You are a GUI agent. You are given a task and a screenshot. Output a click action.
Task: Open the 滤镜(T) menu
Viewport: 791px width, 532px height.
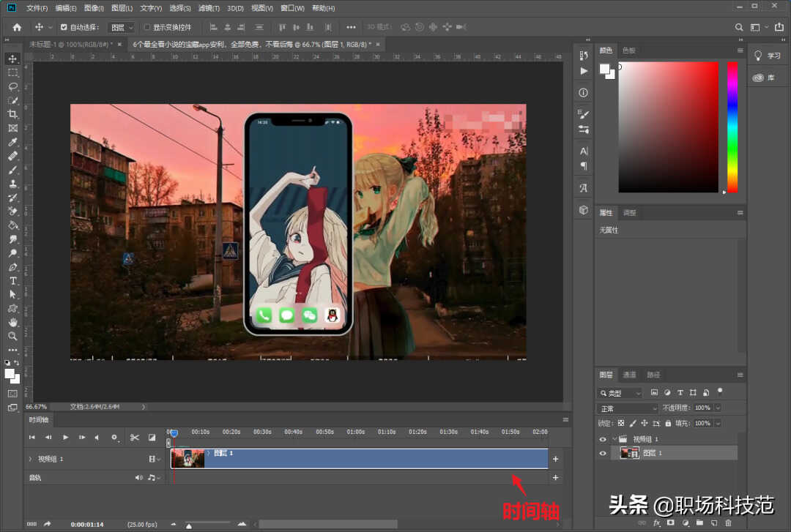(x=209, y=8)
